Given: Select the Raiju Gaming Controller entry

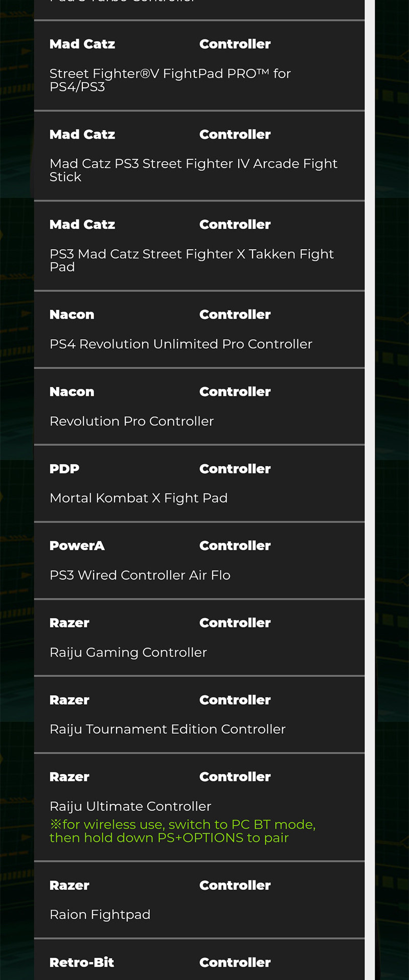Looking at the screenshot, I should [128, 652].
